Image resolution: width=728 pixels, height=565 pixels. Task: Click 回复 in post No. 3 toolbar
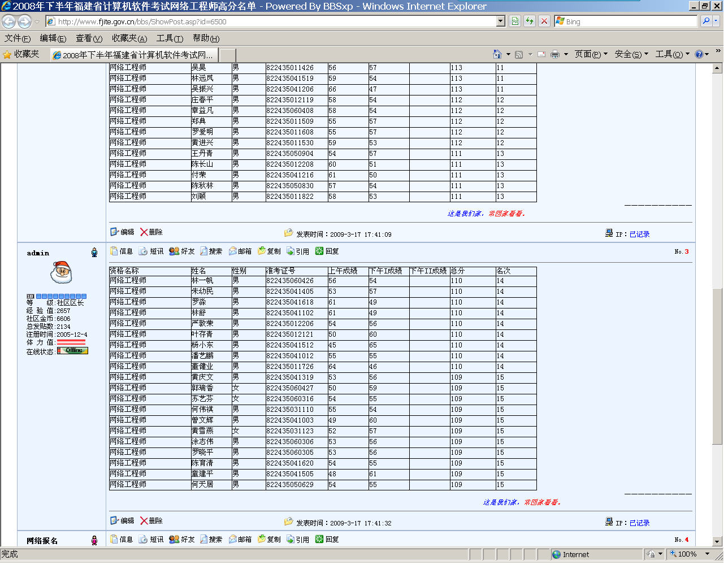click(x=327, y=251)
